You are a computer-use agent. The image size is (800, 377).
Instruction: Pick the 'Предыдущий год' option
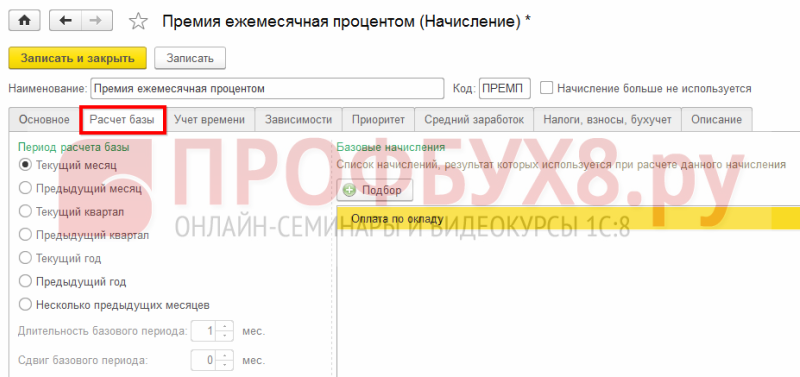click(x=24, y=282)
